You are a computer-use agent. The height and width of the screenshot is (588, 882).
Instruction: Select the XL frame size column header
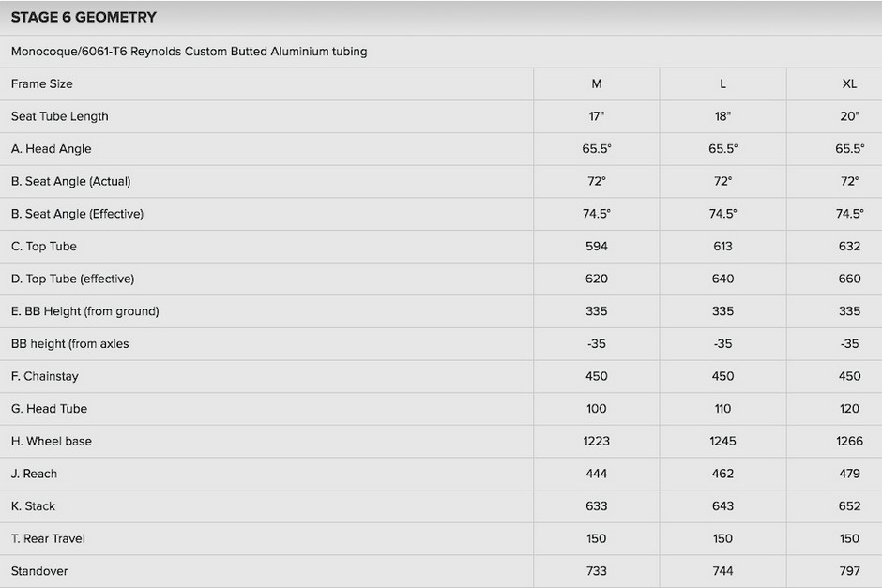[849, 83]
